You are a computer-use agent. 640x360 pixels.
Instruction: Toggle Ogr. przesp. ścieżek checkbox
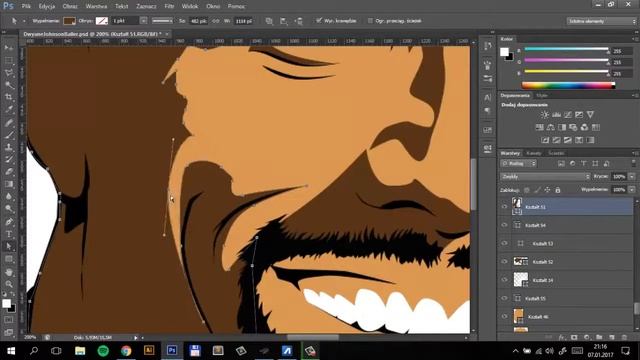click(370, 20)
